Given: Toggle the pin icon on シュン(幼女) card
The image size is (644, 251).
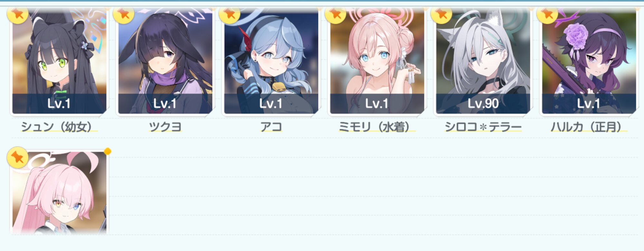Looking at the screenshot, I should [x=17, y=15].
